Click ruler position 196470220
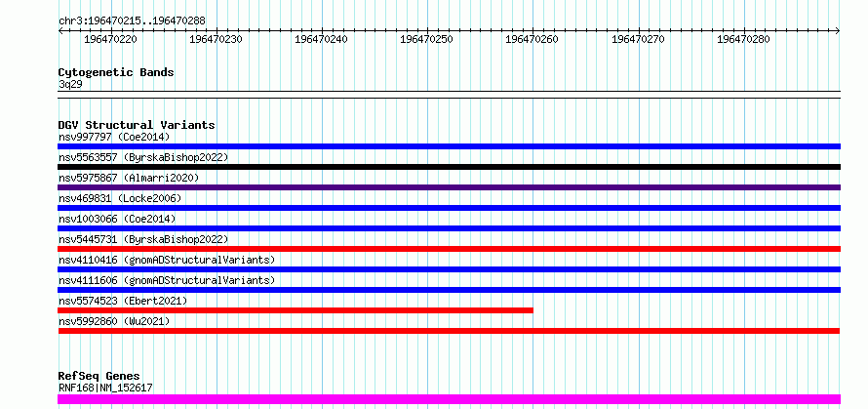 111,39
